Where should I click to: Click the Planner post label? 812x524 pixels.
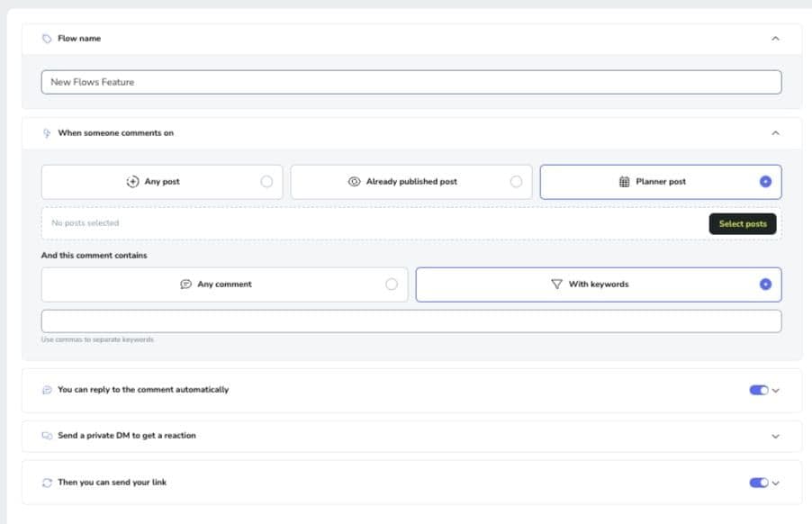point(661,182)
